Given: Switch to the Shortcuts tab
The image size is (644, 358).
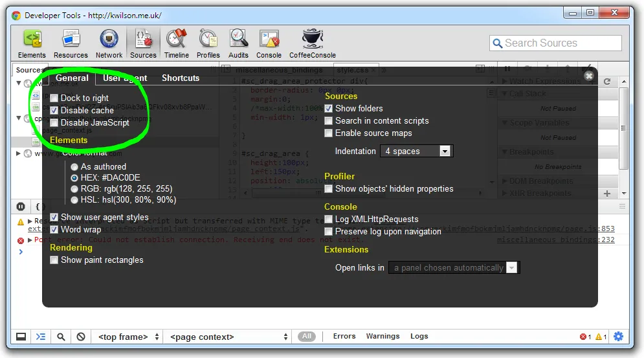Looking at the screenshot, I should pyautogui.click(x=181, y=78).
